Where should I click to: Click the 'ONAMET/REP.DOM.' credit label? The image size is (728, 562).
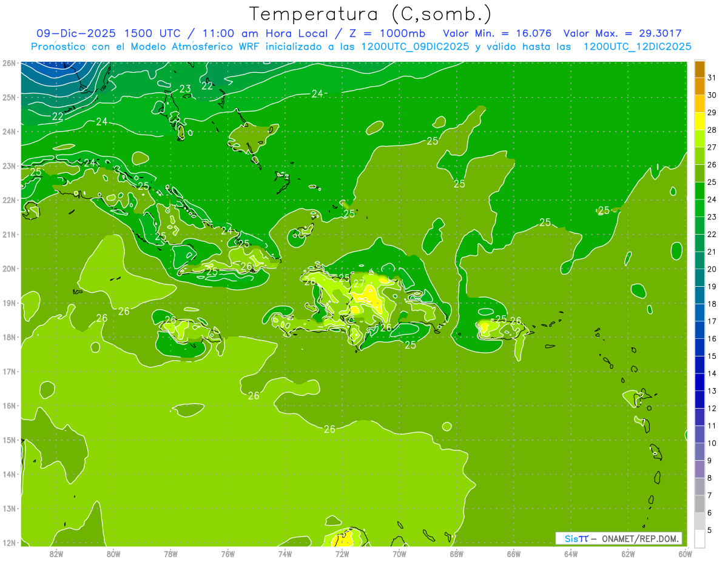point(641,538)
